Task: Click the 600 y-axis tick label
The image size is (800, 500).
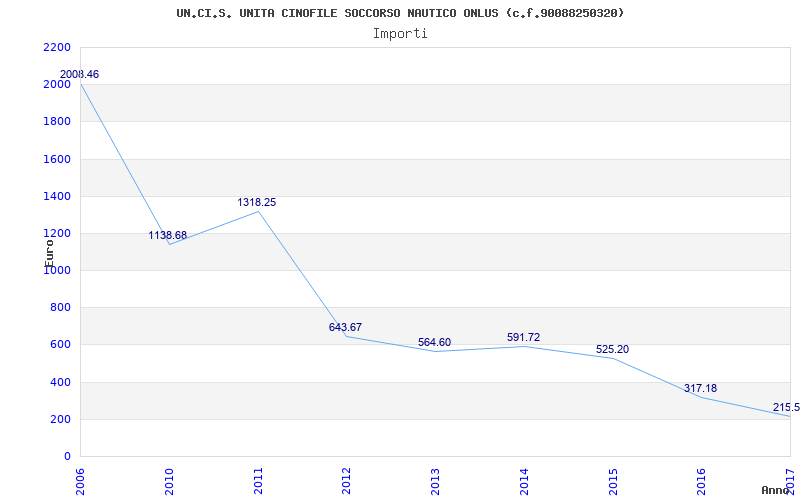Action: 60,345
